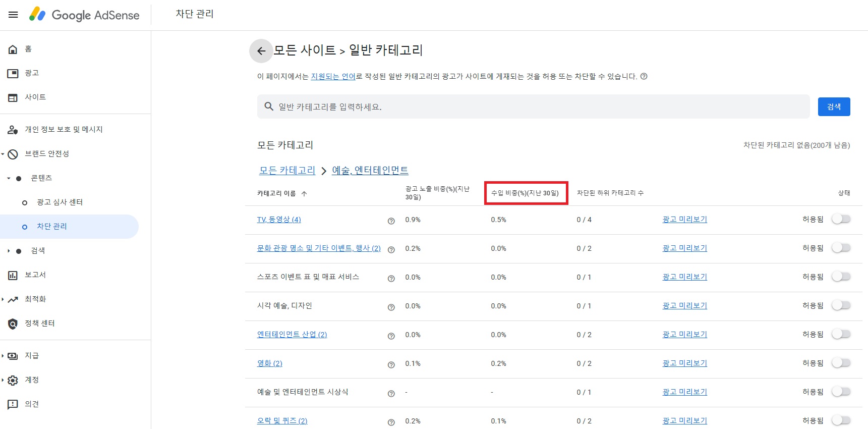
Task: Click 모든 카테고리 breadcrumb link
Action: (287, 171)
